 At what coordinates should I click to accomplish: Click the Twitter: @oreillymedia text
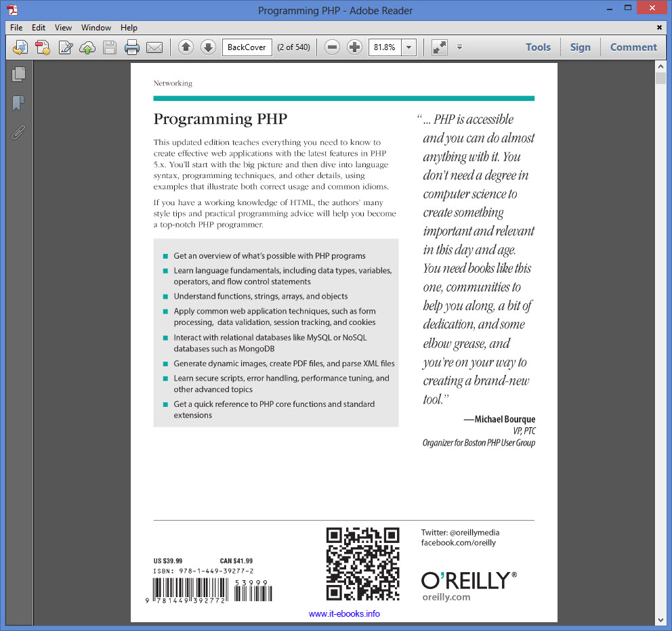(460, 532)
